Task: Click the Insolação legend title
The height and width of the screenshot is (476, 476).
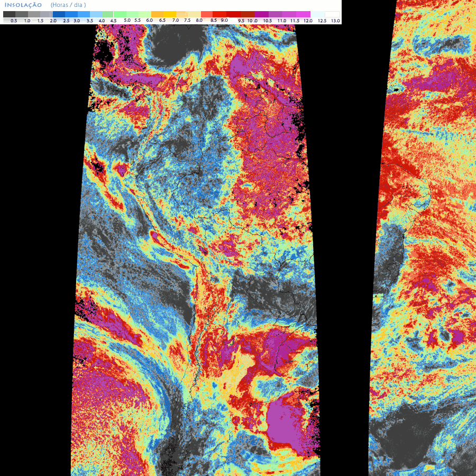Action: click(x=23, y=5)
